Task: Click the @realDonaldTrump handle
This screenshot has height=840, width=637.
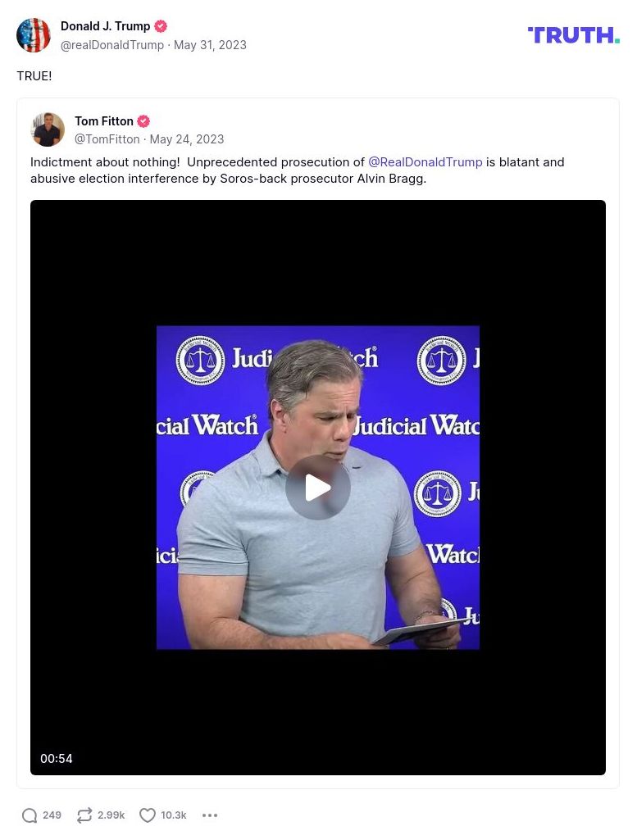Action: click(112, 45)
